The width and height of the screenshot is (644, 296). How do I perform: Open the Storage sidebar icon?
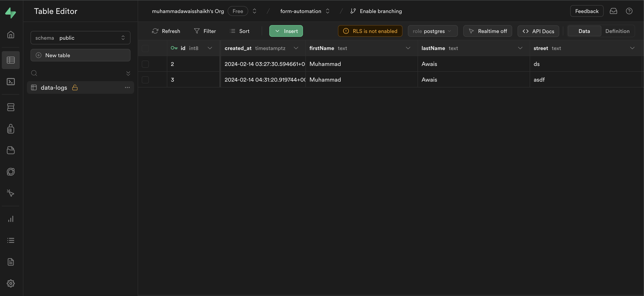[11, 150]
